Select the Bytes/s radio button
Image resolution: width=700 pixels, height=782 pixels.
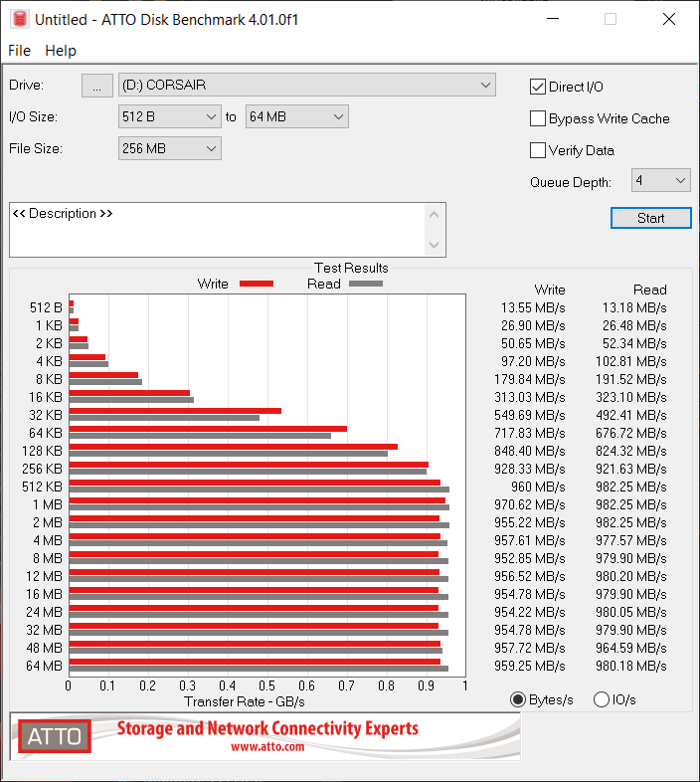(518, 699)
